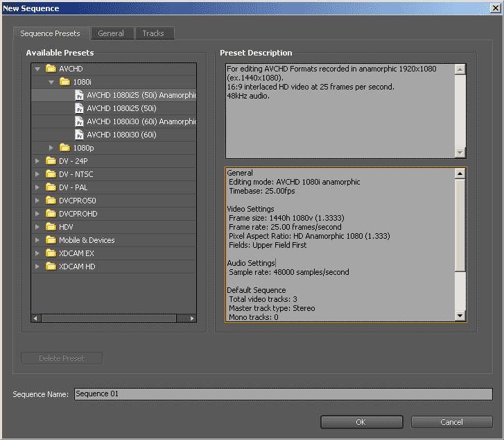
Task: Click preset icon for AVCHD 1080i30 (60i)
Action: tap(79, 135)
